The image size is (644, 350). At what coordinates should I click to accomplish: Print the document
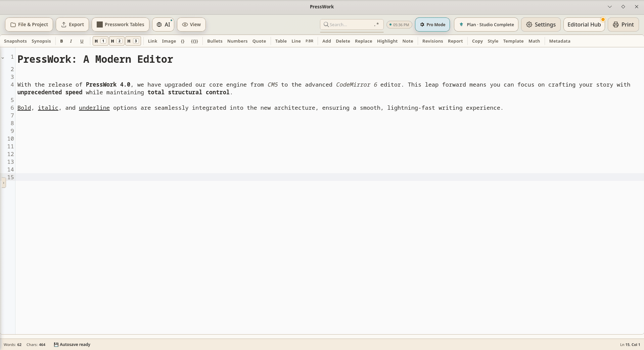point(624,24)
